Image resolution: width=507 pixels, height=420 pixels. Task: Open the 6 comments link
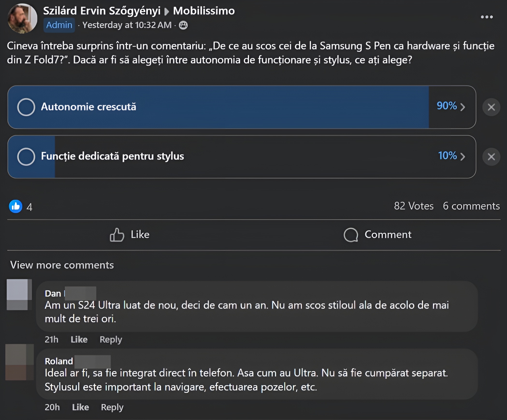(471, 206)
